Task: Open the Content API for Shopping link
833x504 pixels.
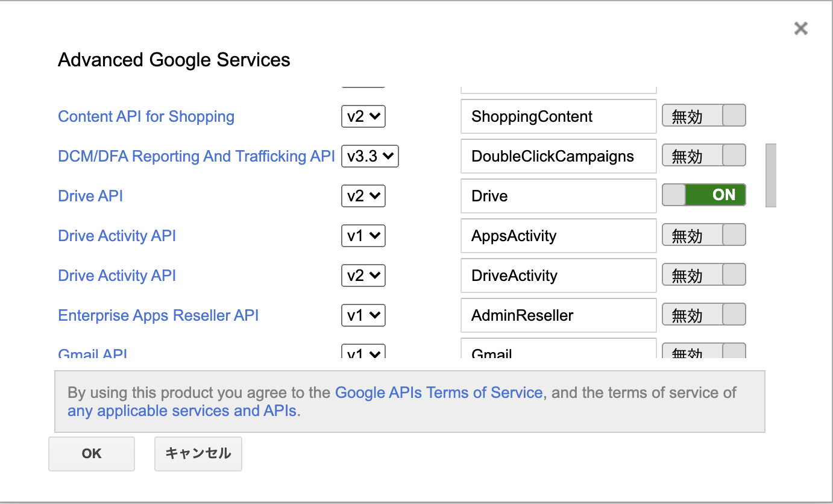Action: point(146,116)
